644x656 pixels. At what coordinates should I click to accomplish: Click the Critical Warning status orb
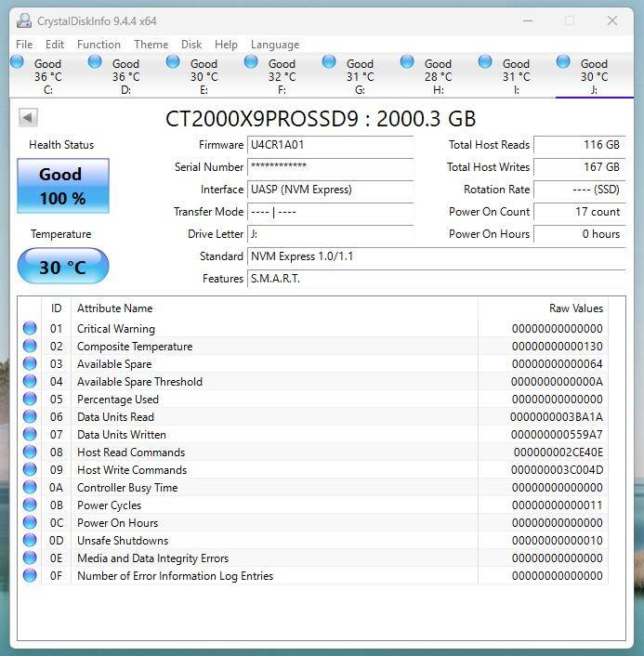30,328
